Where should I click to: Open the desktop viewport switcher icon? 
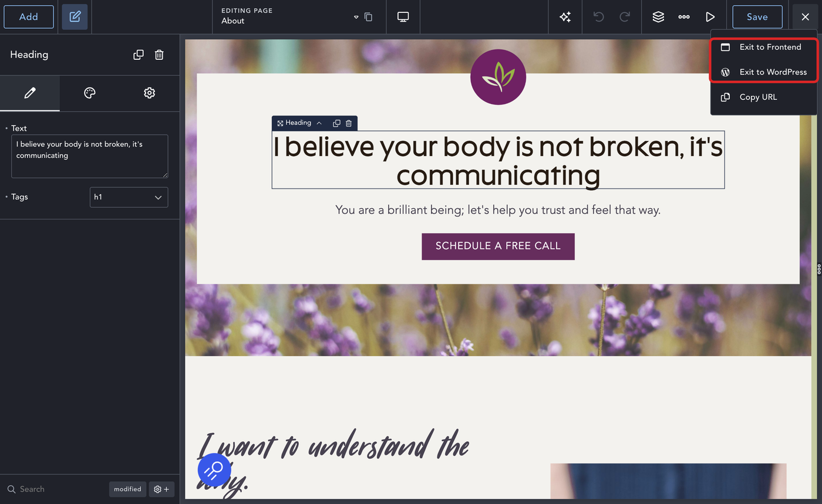pyautogui.click(x=403, y=17)
